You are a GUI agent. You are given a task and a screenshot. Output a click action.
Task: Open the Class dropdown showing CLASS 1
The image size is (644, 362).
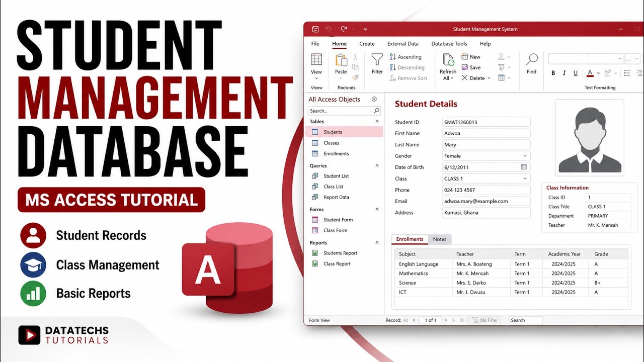pyautogui.click(x=525, y=178)
